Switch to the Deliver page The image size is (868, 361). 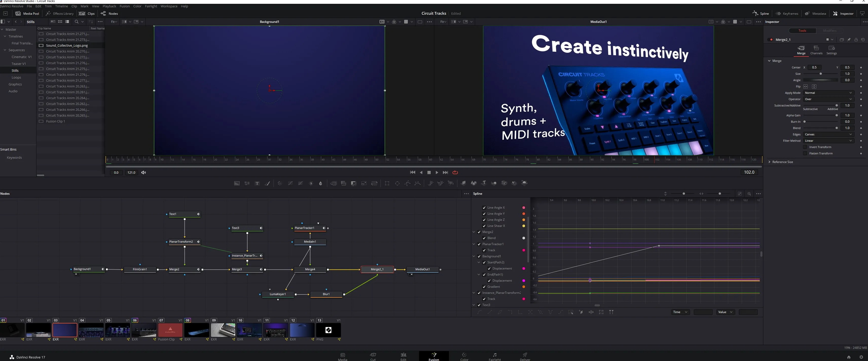(525, 357)
